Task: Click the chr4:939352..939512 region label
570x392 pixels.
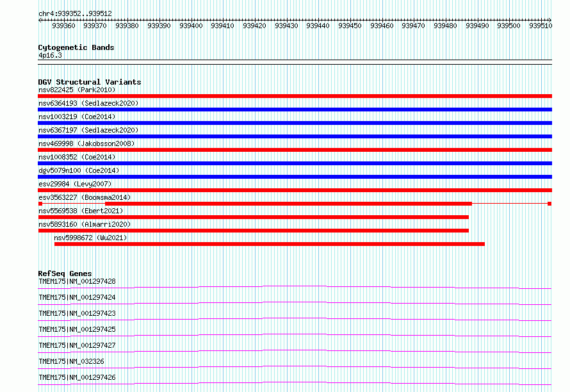Action: tap(75, 13)
